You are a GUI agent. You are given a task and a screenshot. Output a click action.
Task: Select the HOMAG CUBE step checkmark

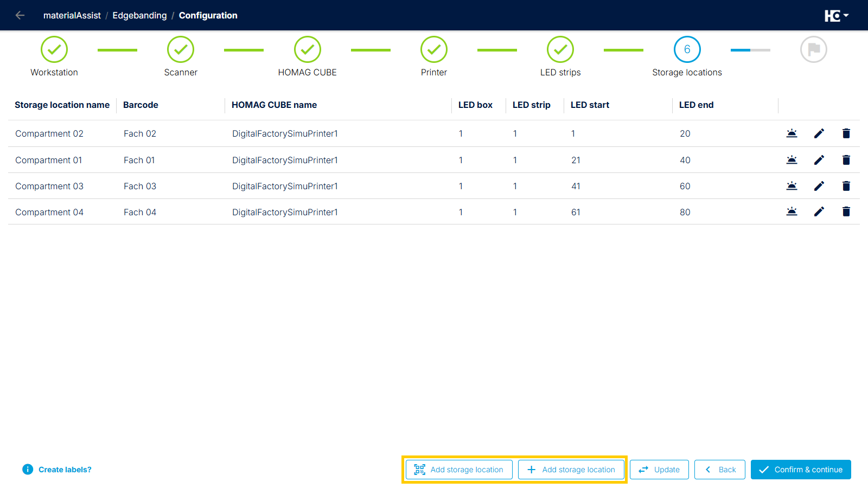[x=308, y=49]
